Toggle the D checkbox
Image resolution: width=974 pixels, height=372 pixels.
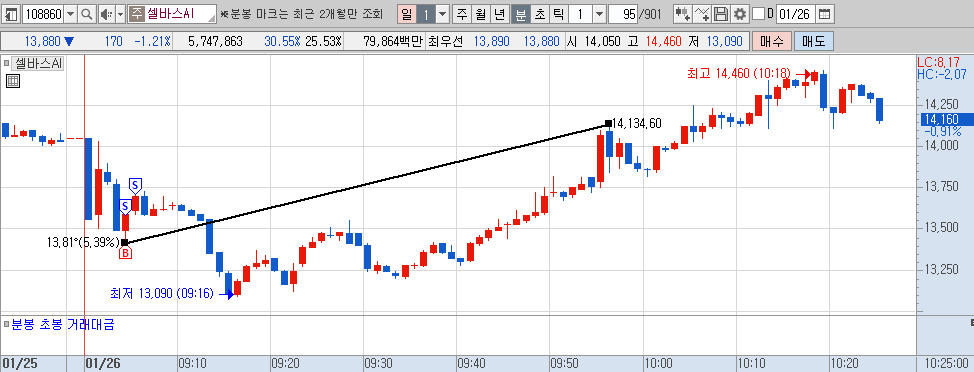click(x=758, y=14)
